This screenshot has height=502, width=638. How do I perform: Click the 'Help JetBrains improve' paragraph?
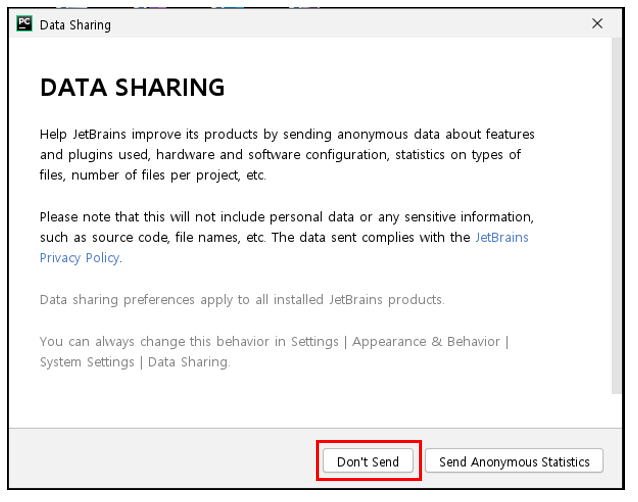click(x=287, y=155)
